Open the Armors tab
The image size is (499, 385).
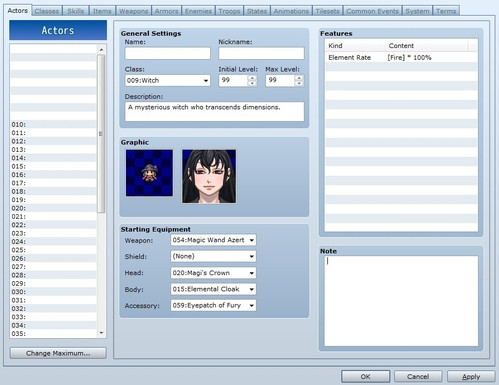tap(166, 11)
